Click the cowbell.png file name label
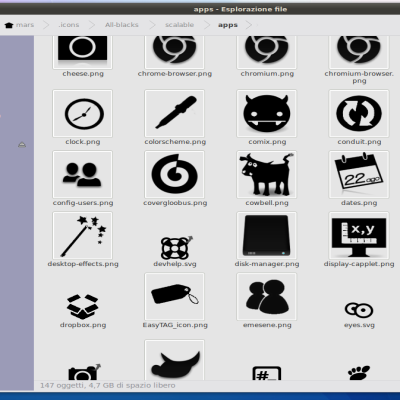Screen dimensions: 400x400 click(267, 203)
